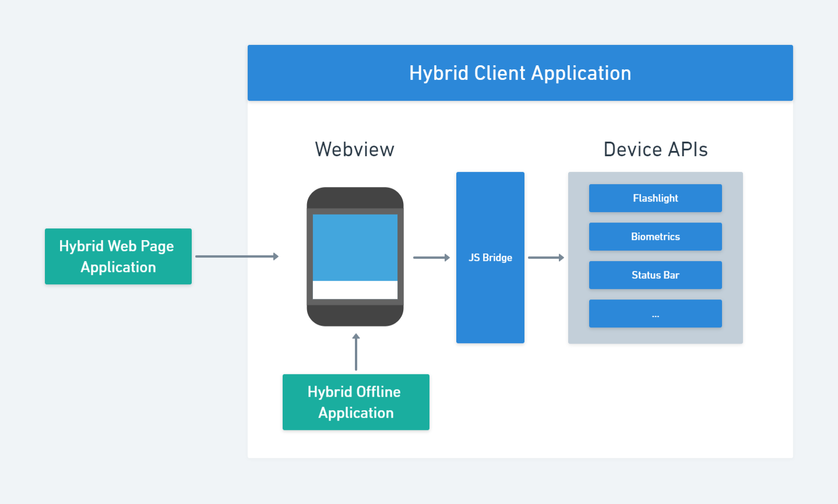
Task: Click the Device APIs heading
Action: click(656, 149)
